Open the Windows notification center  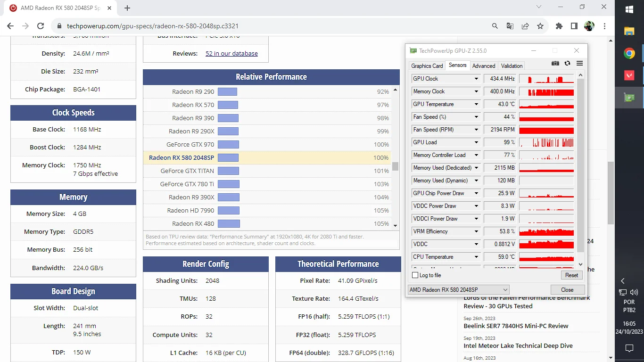[629, 348]
